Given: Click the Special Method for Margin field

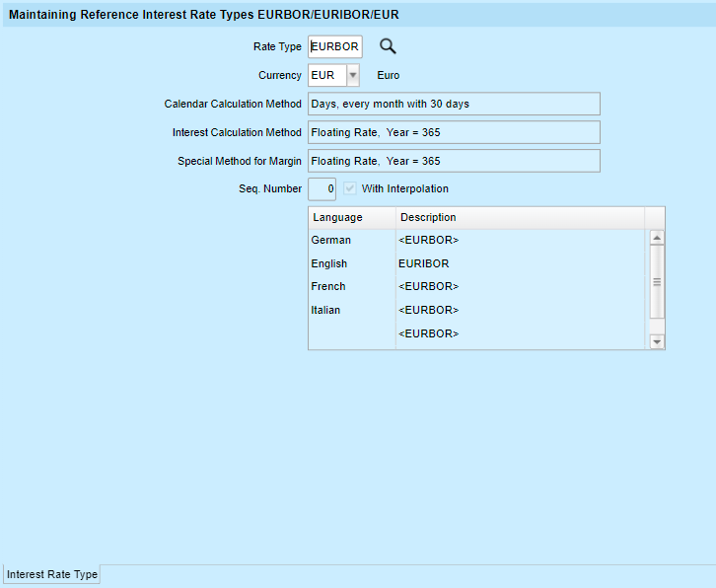Looking at the screenshot, I should [454, 161].
